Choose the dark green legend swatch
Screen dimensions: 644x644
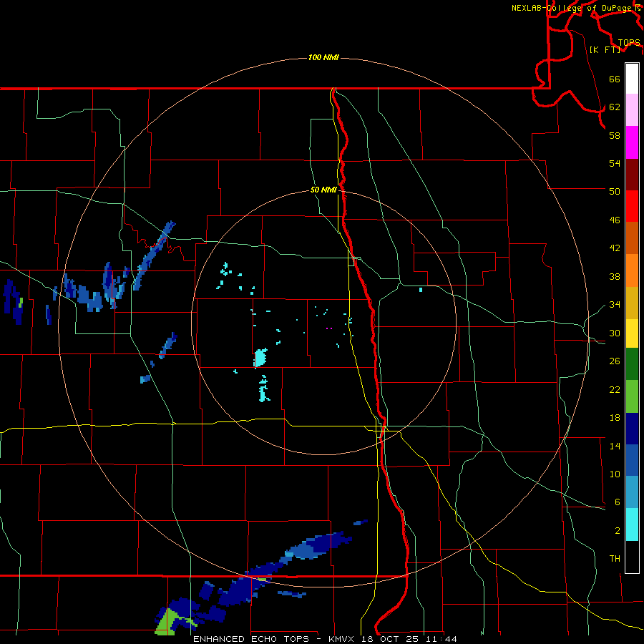[x=632, y=364]
